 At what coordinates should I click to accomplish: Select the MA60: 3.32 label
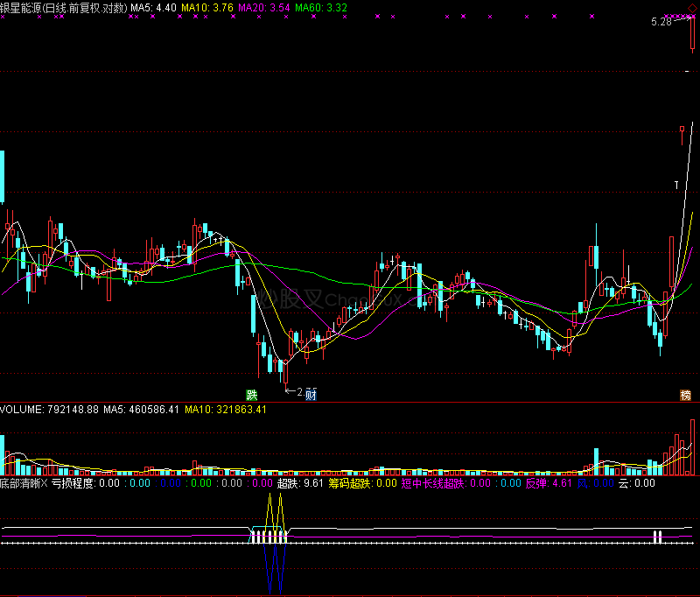[x=321, y=8]
